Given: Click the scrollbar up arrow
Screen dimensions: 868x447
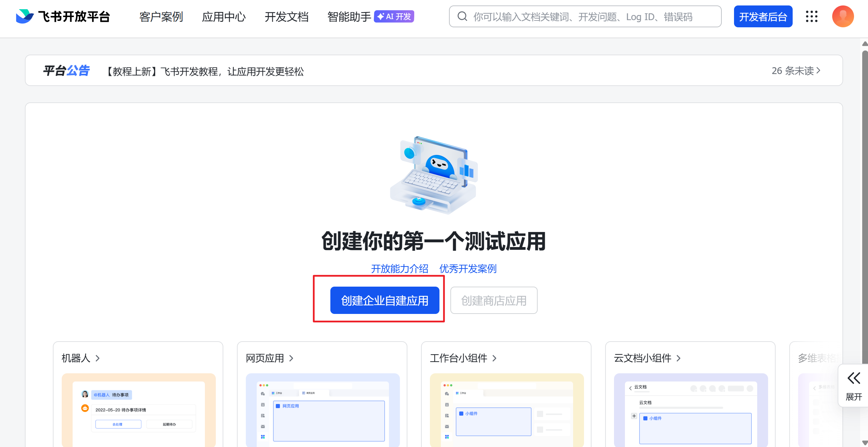Looking at the screenshot, I should (865, 44).
